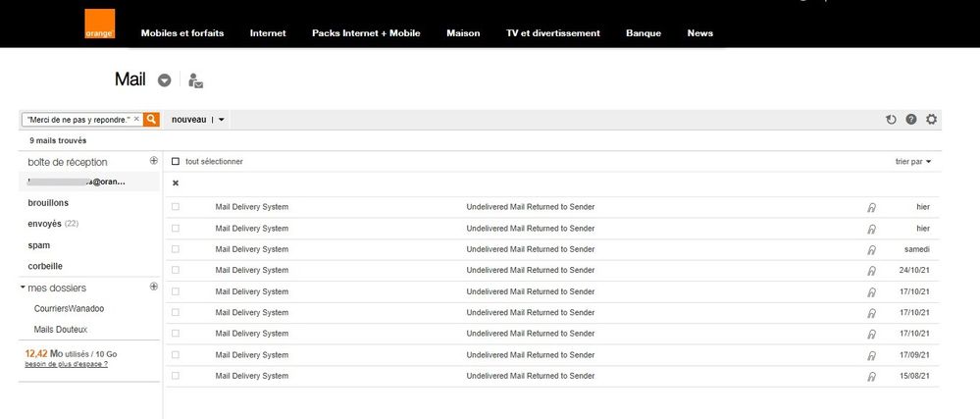Clear the search text with the X
Viewport: 980px width, 419px height.
pos(136,119)
